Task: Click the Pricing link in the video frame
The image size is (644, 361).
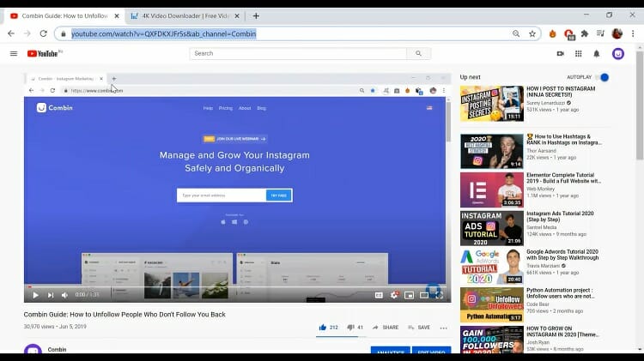Action: point(226,108)
